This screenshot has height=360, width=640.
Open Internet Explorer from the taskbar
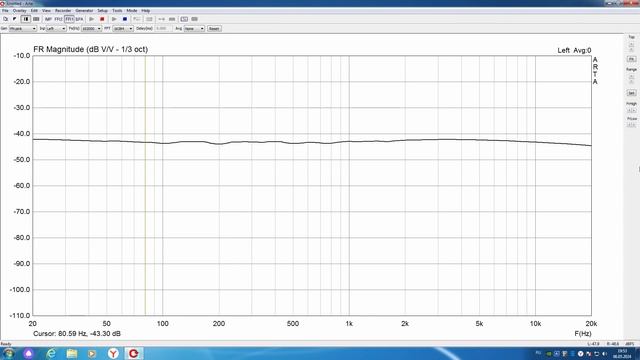click(51, 353)
